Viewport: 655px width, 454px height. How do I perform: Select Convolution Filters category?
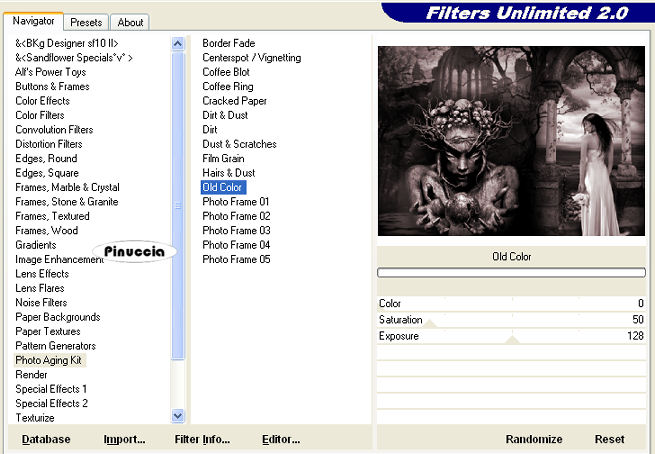54,130
